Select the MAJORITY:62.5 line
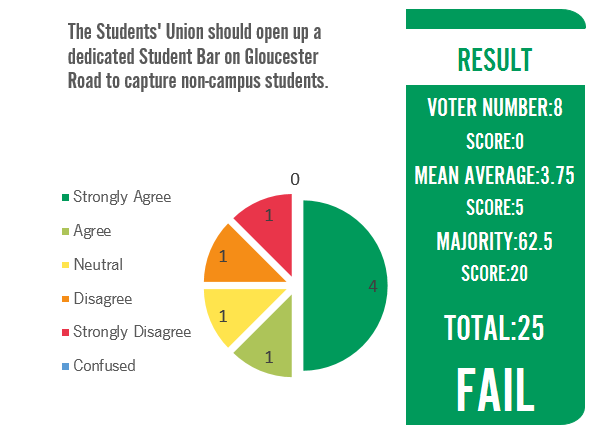This screenshot has width=604, height=442. [495, 242]
